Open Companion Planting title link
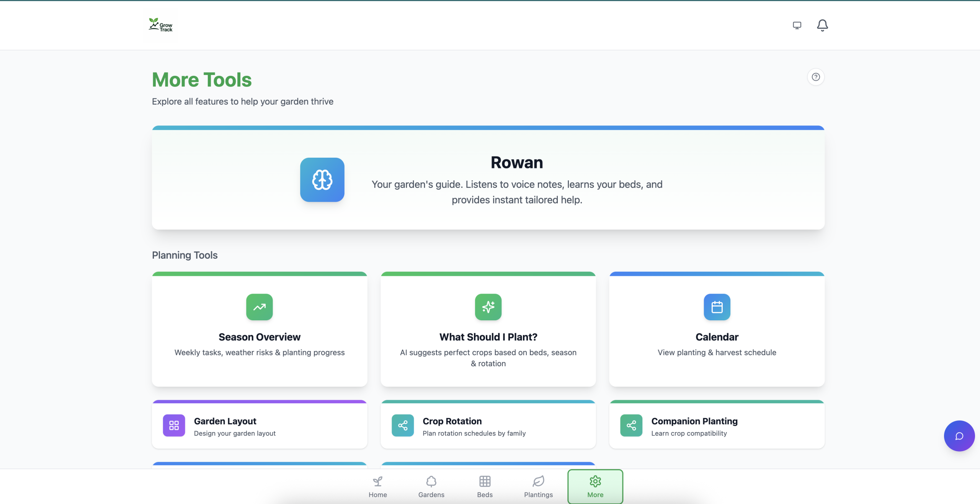 (x=694, y=421)
